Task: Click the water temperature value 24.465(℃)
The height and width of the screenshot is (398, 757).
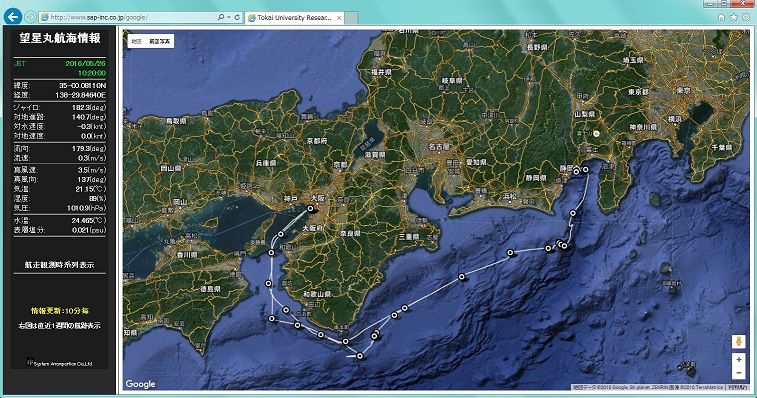Action: click(88, 220)
